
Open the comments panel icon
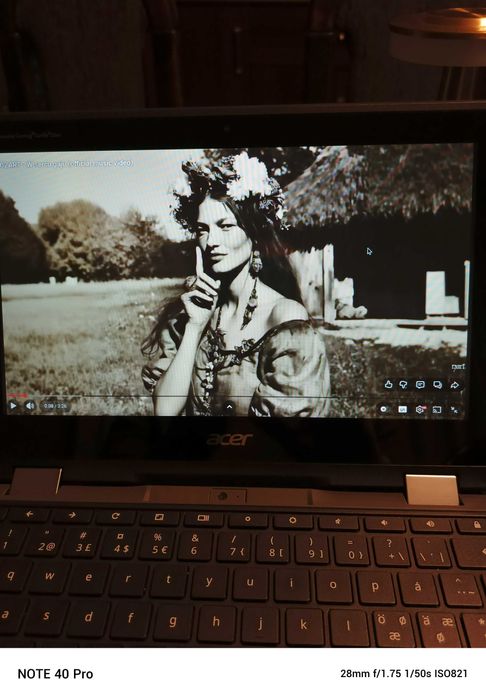pos(420,385)
